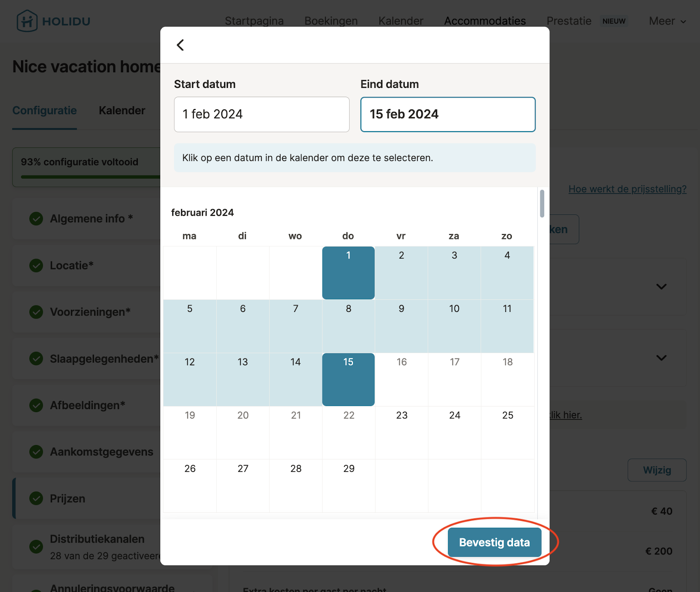
Task: Open 'Hoe werkt de prijsstelling?' link
Action: 627,189
